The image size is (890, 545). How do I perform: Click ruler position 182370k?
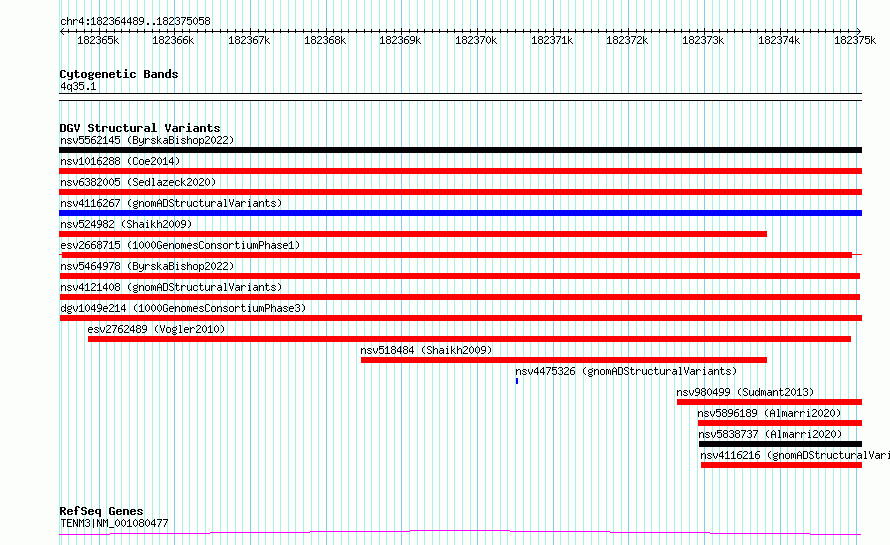pos(476,40)
